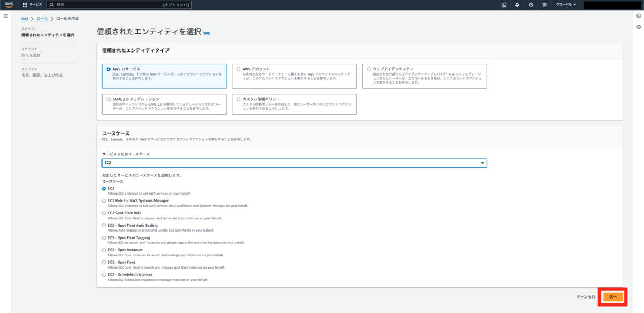
Task: Click step 許可を追加 in sidebar
Action: (x=31, y=55)
